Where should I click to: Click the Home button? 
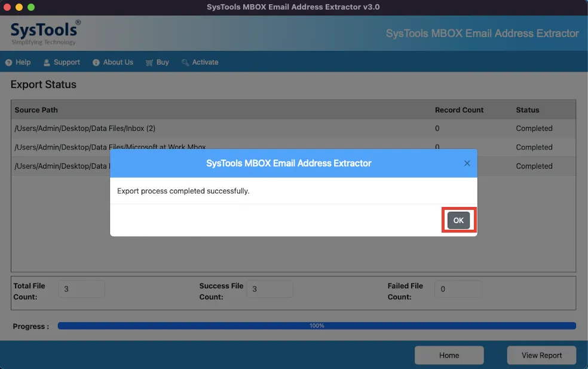click(x=449, y=355)
